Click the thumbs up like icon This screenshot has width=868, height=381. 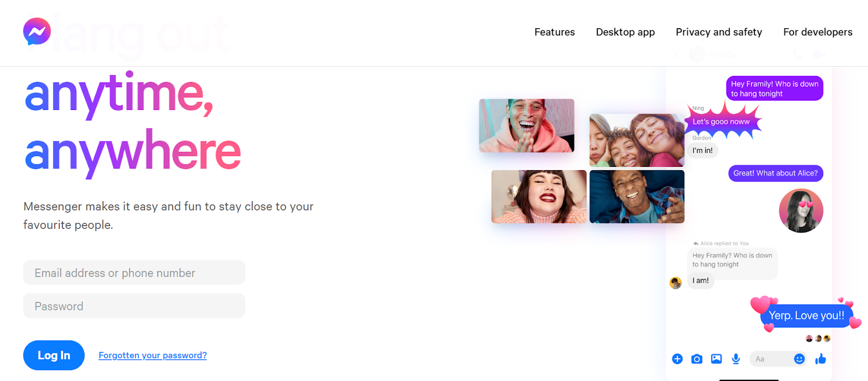(x=820, y=359)
